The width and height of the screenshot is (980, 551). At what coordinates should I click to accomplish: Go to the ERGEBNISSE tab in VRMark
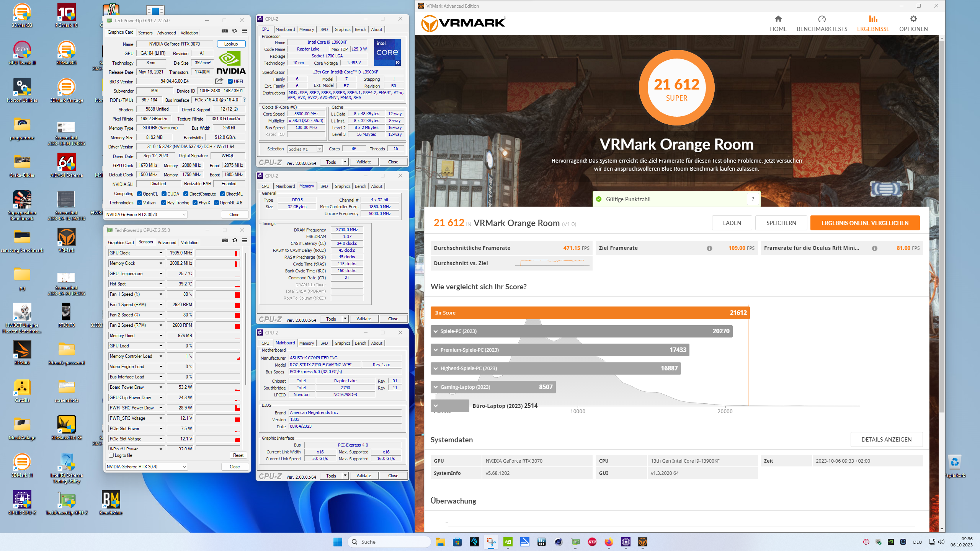873,24
